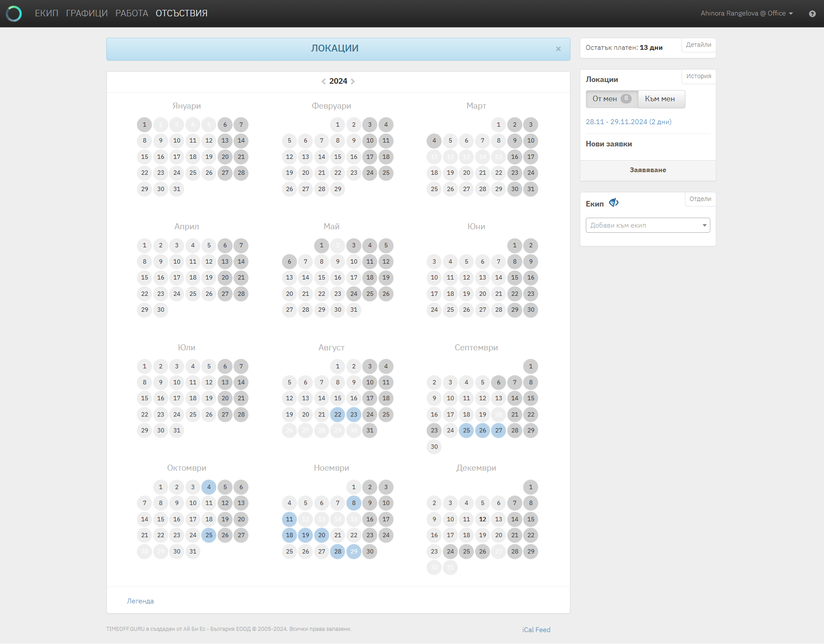This screenshot has width=824, height=644.
Task: Click the Ноември month heading
Action: click(x=331, y=468)
